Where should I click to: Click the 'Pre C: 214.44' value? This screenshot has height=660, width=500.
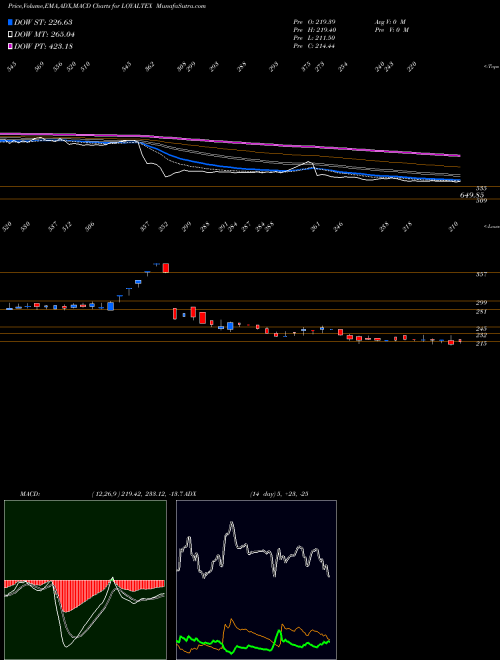point(314,46)
